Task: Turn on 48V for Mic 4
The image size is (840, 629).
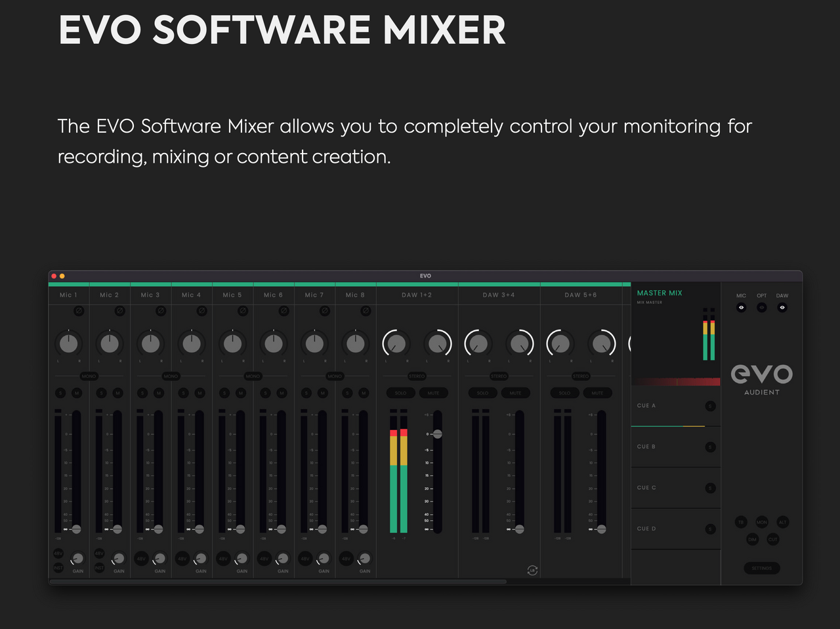Action: pos(182,559)
